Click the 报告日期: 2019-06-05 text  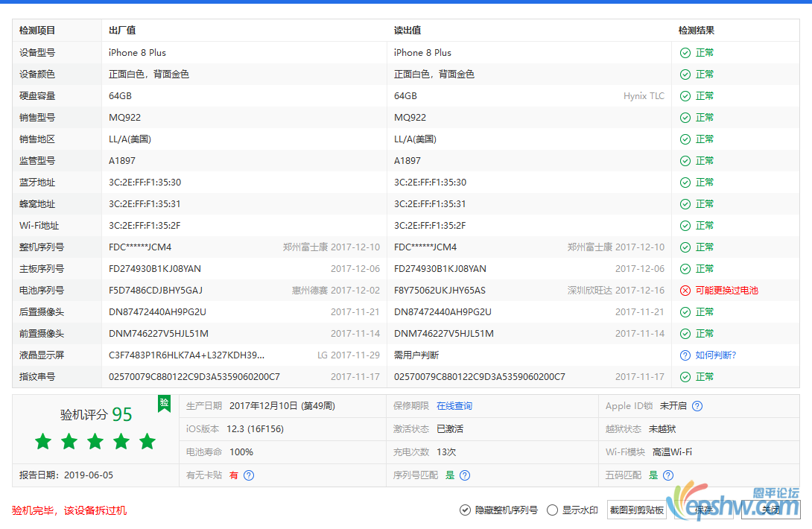(66, 475)
